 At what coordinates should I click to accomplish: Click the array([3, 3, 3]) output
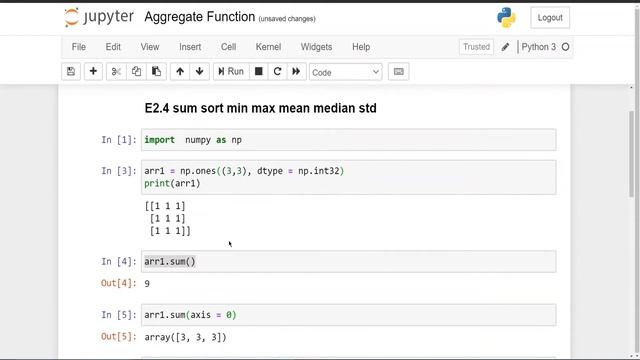click(x=185, y=337)
